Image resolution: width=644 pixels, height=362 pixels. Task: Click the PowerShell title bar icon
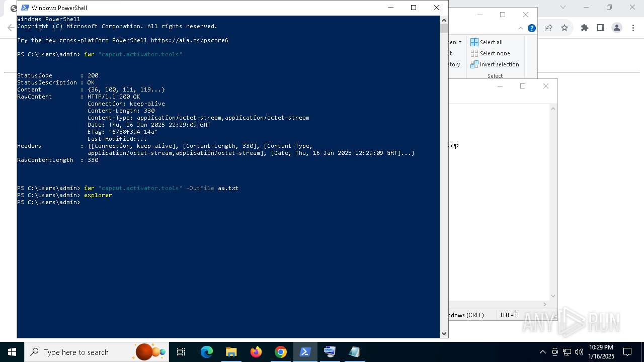pyautogui.click(x=25, y=8)
